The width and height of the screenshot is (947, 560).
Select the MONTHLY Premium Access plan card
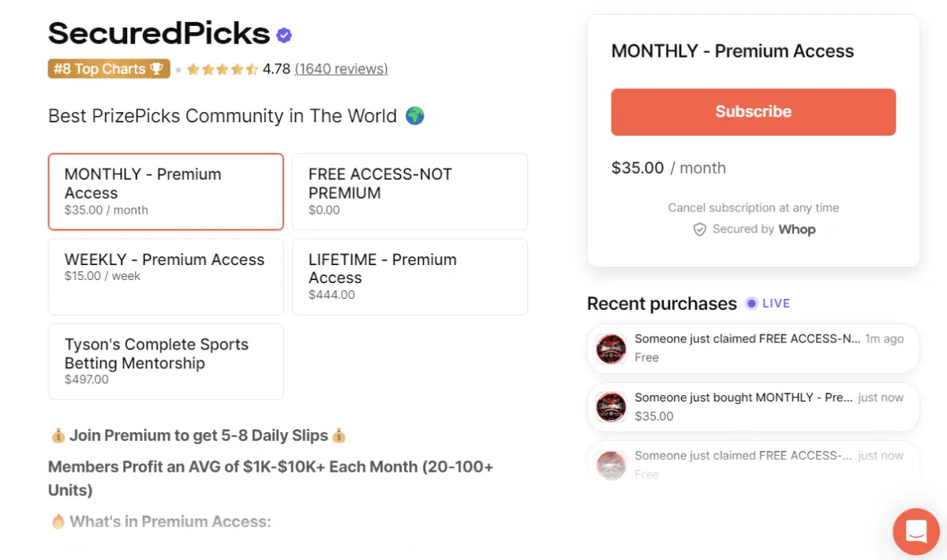pyautogui.click(x=166, y=191)
